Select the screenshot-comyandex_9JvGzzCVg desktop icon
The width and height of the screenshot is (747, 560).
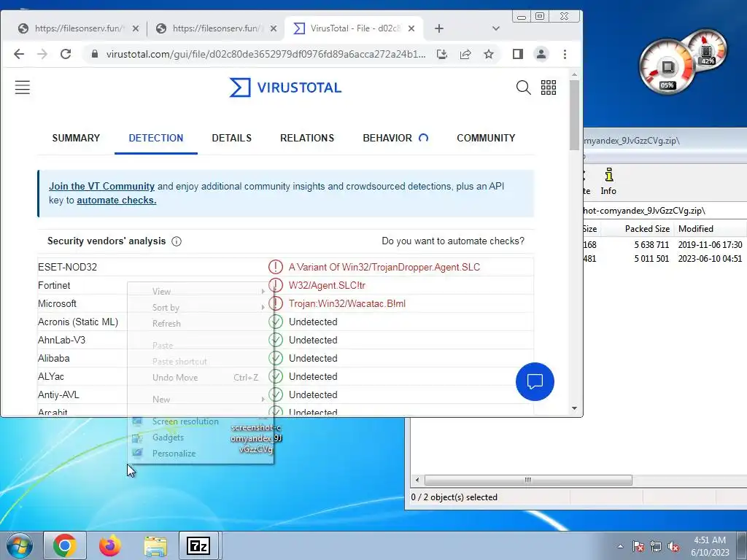coord(256,438)
